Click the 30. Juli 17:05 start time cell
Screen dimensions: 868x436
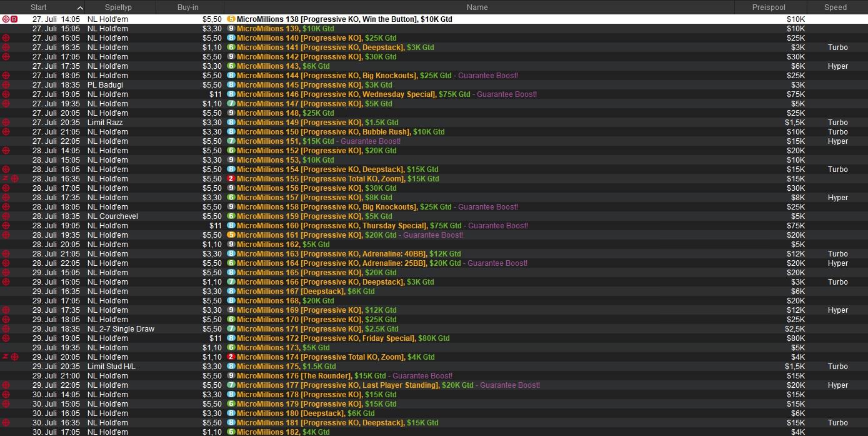[x=56, y=432]
